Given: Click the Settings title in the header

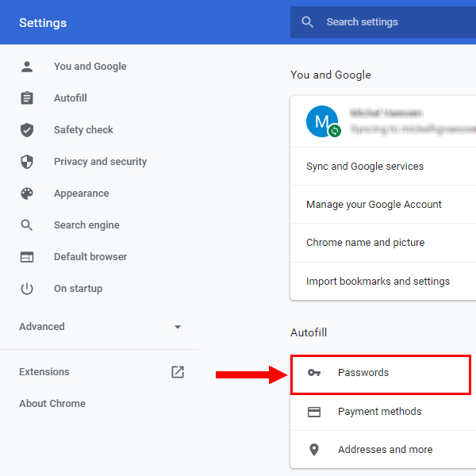Looking at the screenshot, I should click(x=43, y=23).
